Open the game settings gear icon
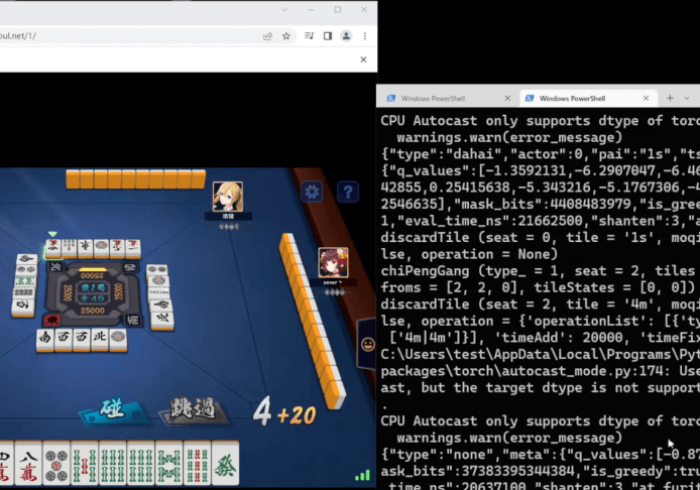The image size is (700, 490). click(312, 192)
